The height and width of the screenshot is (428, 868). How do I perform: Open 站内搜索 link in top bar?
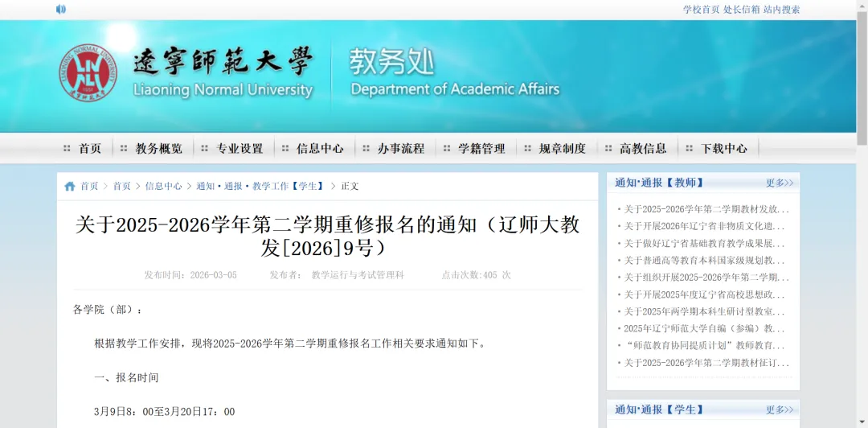782,10
